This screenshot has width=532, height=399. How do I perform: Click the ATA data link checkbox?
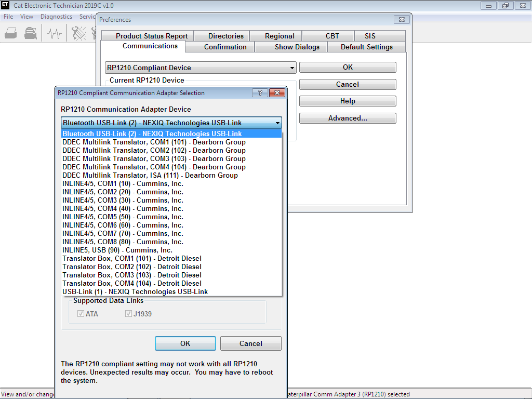click(x=81, y=313)
